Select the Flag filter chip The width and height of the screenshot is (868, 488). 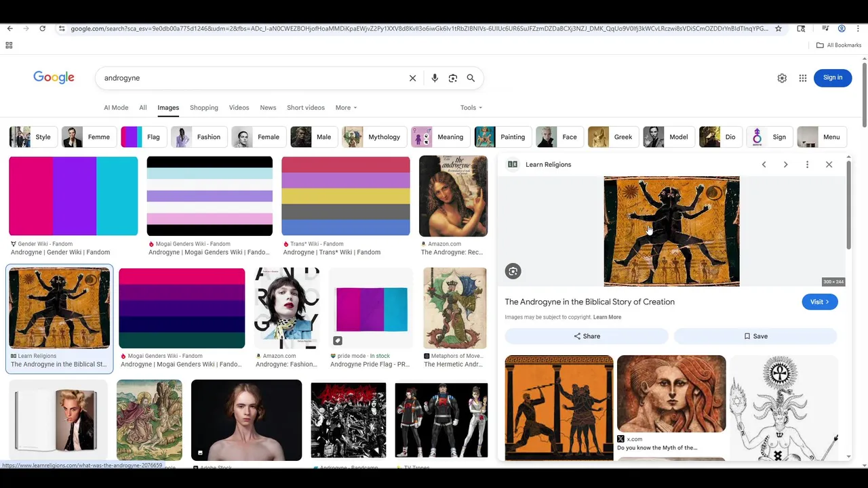[142, 137]
